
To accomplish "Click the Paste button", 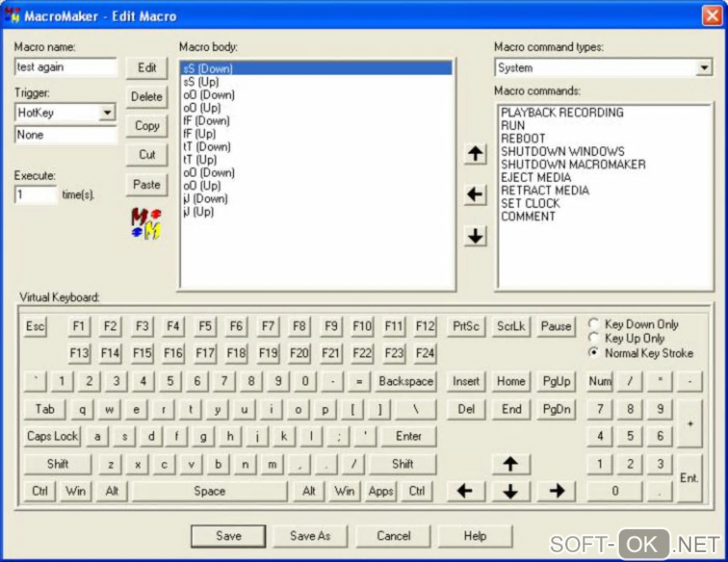I will click(147, 184).
